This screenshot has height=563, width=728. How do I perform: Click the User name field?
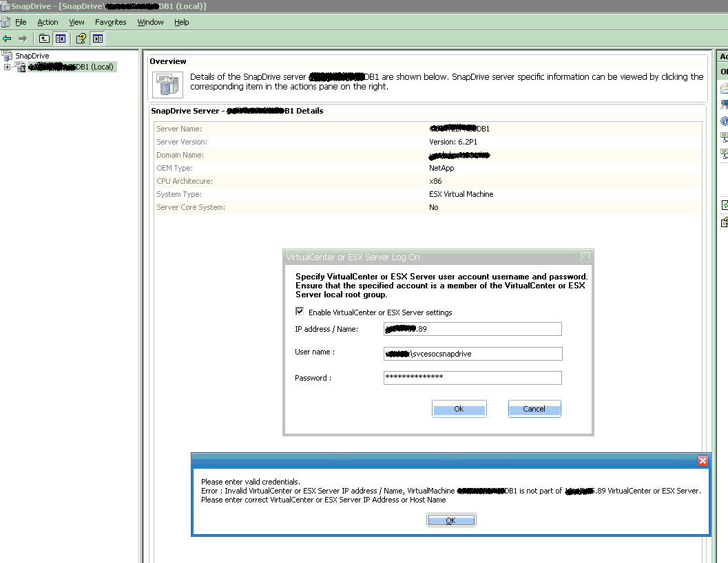click(472, 354)
